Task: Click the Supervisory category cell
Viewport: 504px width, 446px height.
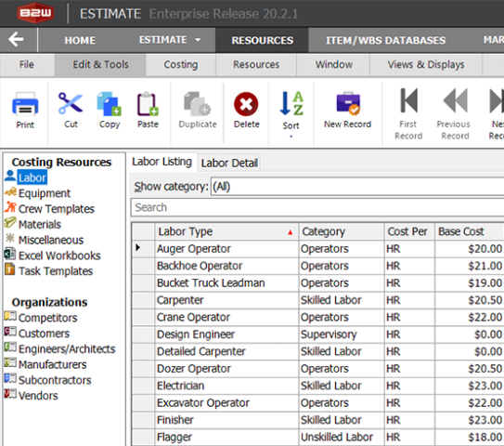Action: [x=342, y=334]
